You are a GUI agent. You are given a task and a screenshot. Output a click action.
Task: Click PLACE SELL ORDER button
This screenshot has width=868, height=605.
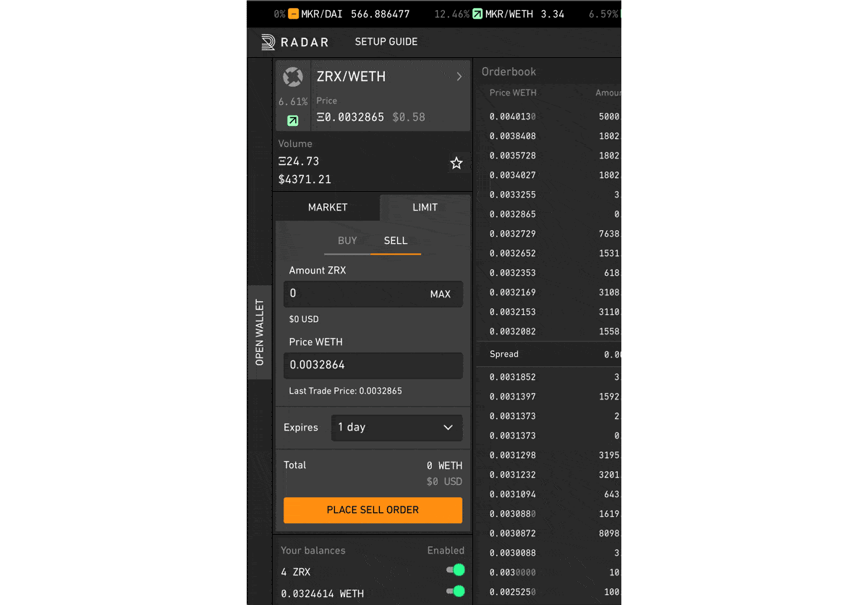[x=373, y=510]
